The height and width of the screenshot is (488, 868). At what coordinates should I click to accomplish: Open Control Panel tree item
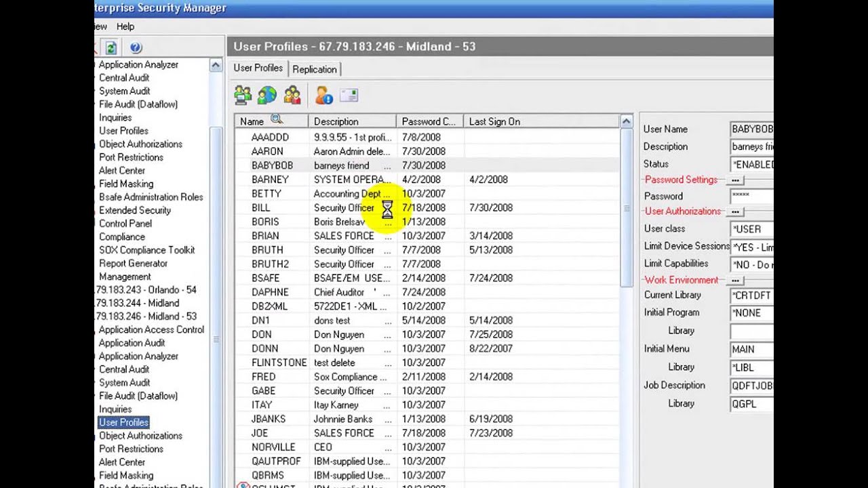[x=125, y=224]
